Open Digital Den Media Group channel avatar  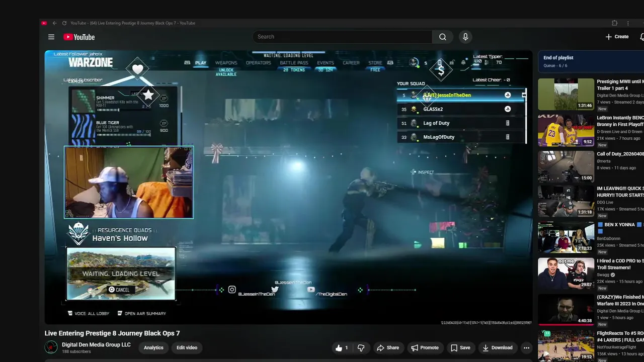(x=51, y=347)
